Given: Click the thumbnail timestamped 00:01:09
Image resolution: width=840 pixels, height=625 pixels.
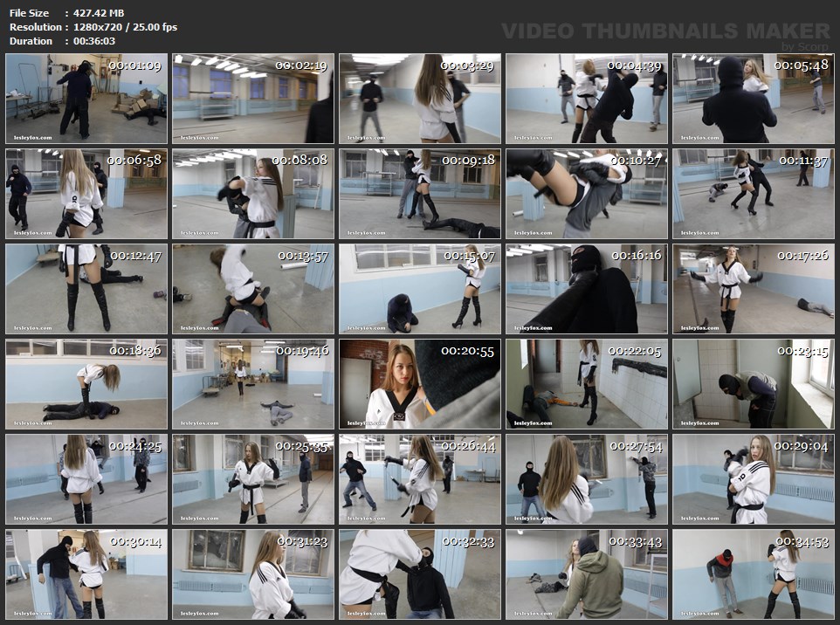Looking at the screenshot, I should pyautogui.click(x=86, y=99).
